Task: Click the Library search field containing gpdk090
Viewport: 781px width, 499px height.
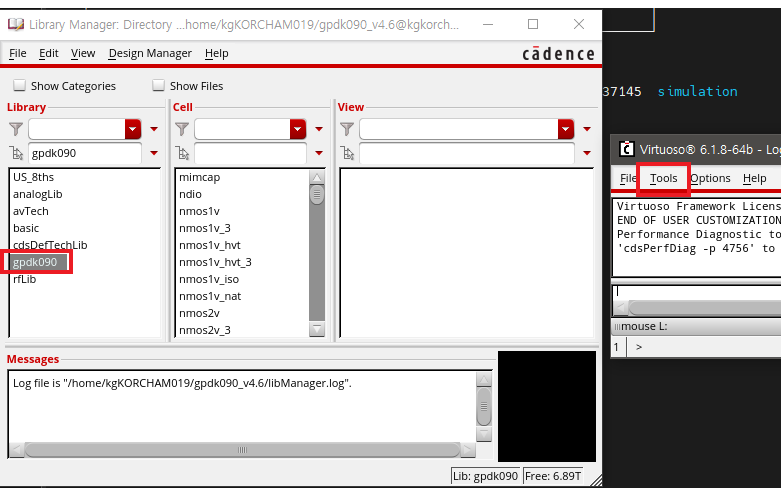Action: pos(85,153)
